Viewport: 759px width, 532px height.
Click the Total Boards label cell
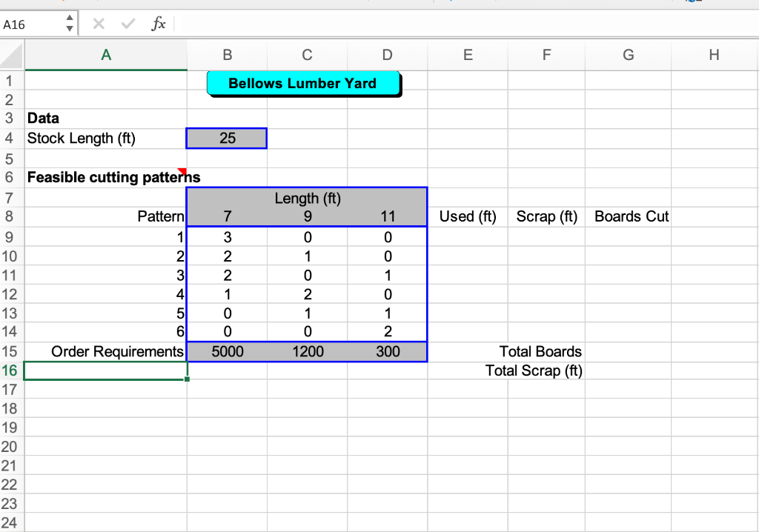tap(540, 351)
